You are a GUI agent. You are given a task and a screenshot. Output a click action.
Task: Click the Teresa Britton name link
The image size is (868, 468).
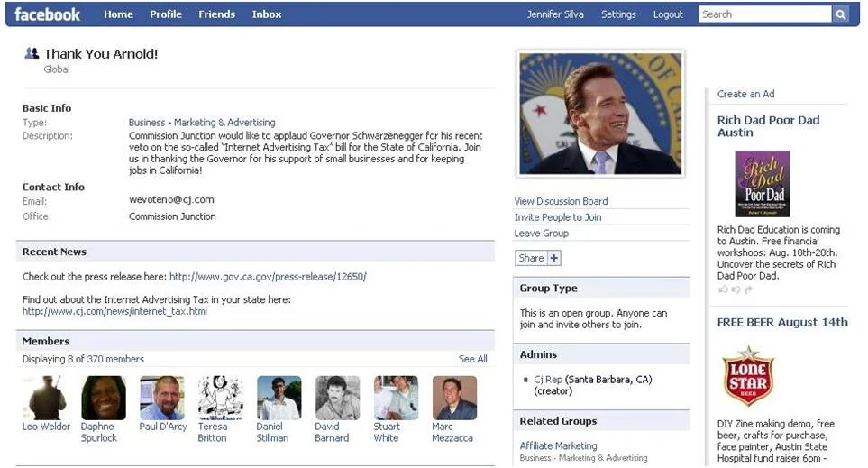(x=213, y=432)
